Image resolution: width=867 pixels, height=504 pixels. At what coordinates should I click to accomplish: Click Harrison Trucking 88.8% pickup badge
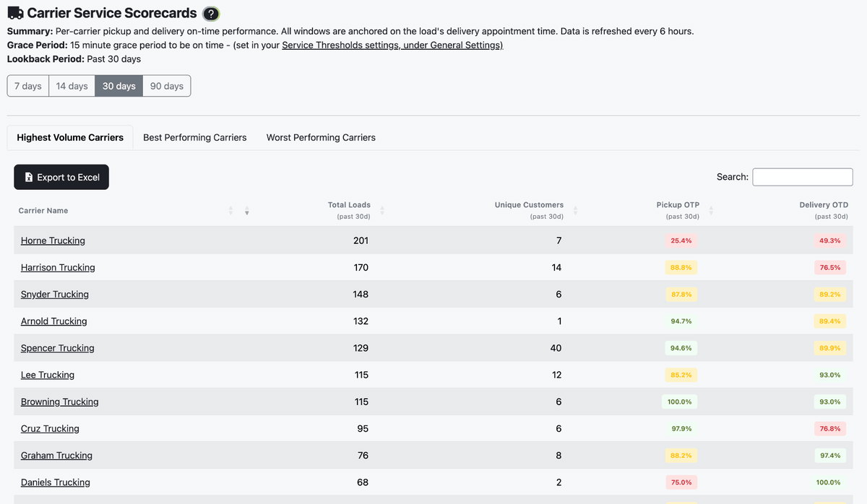(x=681, y=267)
